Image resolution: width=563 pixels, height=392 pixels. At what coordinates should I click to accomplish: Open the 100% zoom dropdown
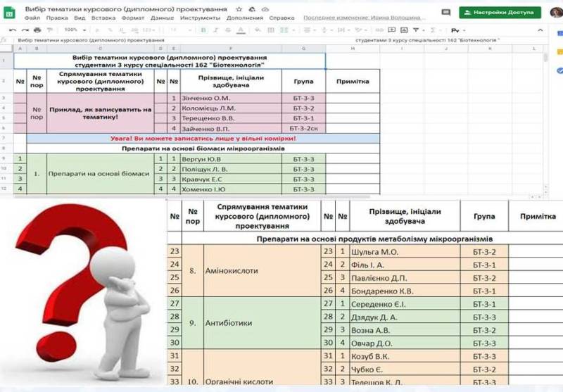pyautogui.click(x=75, y=30)
